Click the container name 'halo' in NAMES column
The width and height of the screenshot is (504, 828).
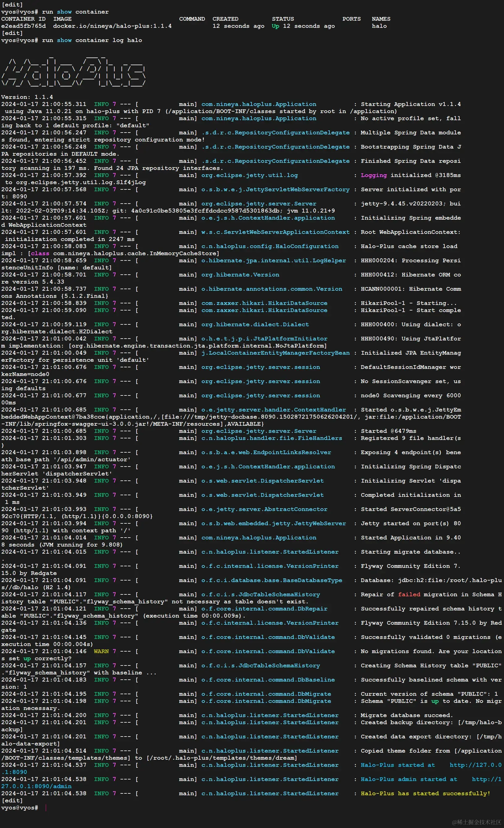pos(379,26)
